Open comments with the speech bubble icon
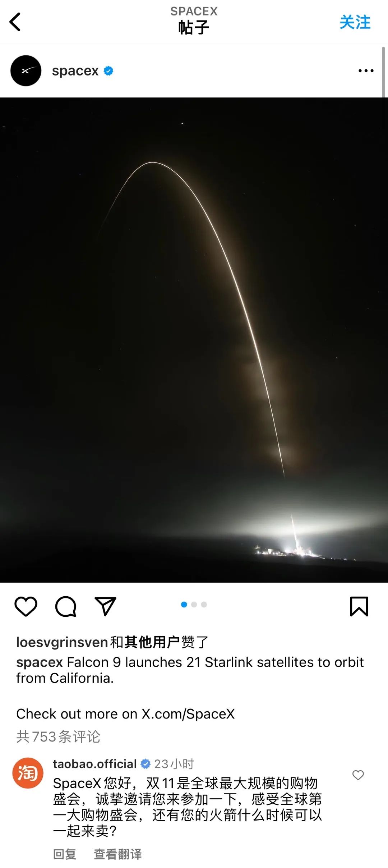 (x=66, y=606)
